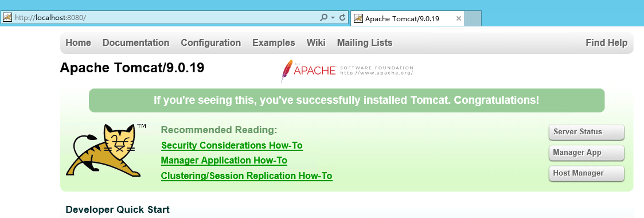This screenshot has width=644, height=218.
Task: Open the Wiki navigation item
Action: click(x=316, y=42)
